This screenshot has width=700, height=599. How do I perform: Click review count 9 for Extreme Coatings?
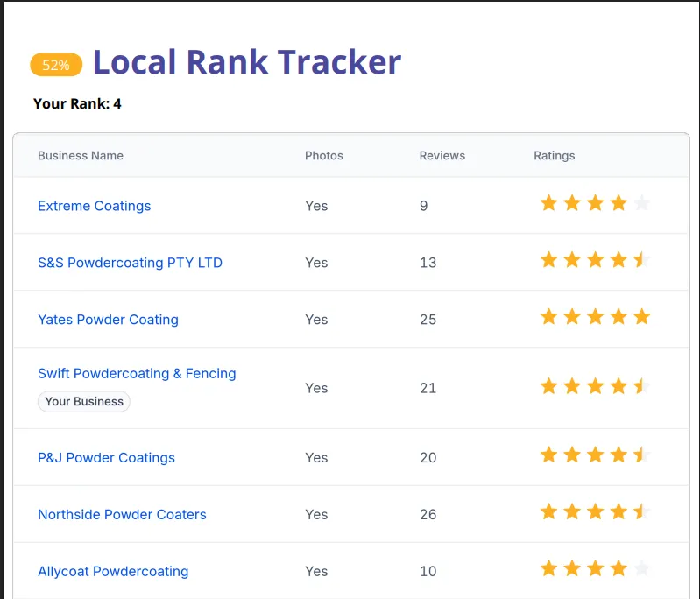(x=424, y=206)
